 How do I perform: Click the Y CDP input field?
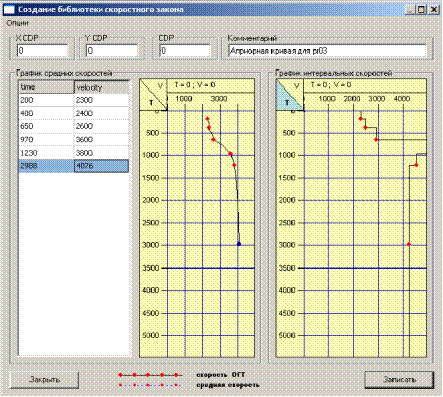click(x=112, y=51)
